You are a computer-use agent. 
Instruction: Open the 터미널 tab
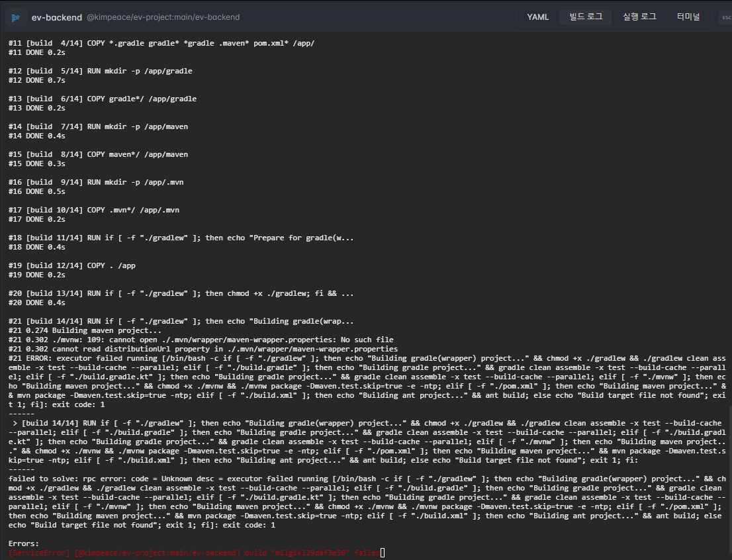tap(688, 17)
